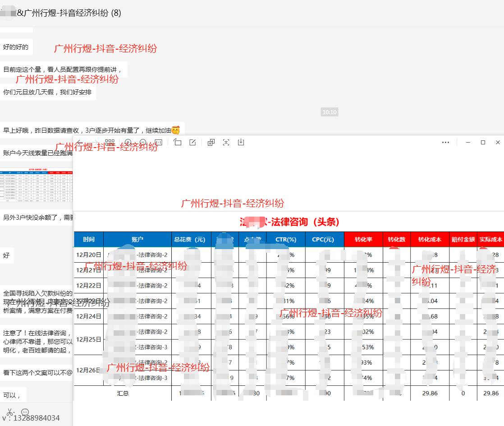
Task: Click the 12月22日 date cell
Action: tap(89, 285)
